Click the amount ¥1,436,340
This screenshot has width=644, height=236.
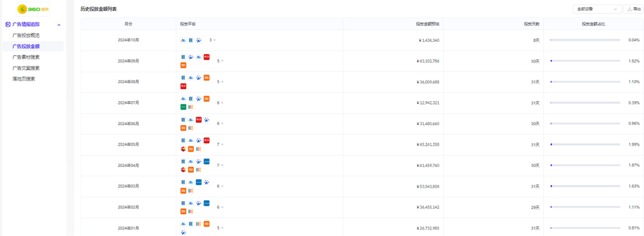(429, 40)
